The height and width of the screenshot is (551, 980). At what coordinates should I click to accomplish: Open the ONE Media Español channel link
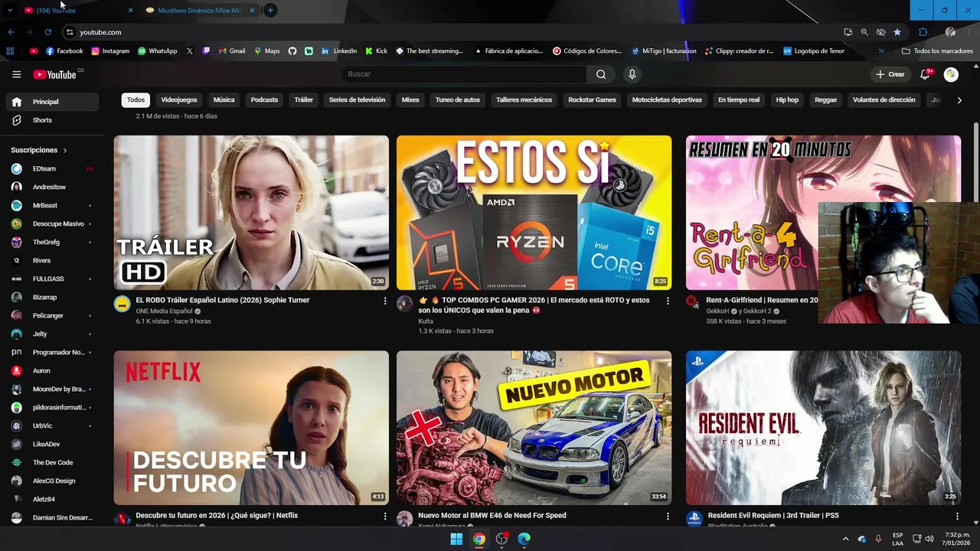(164, 311)
